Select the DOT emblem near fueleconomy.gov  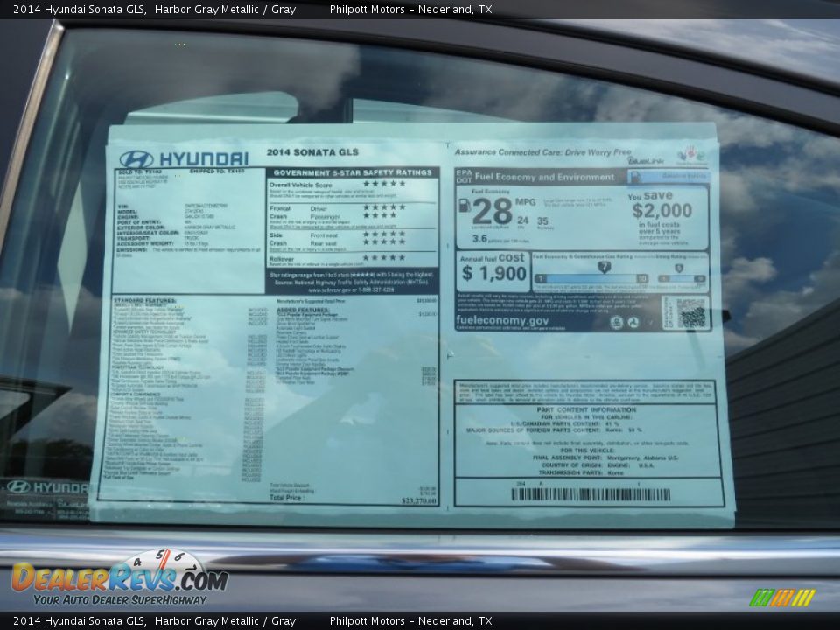click(x=633, y=321)
